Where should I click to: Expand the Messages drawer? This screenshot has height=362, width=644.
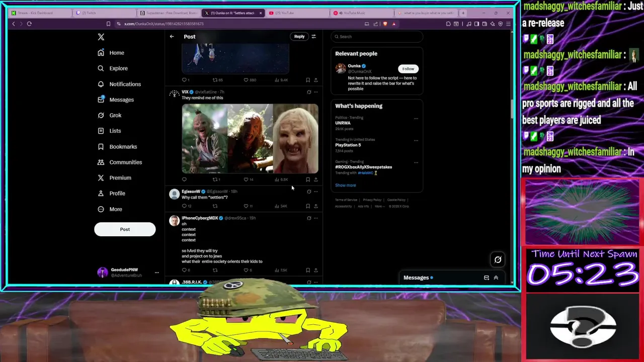[496, 278]
